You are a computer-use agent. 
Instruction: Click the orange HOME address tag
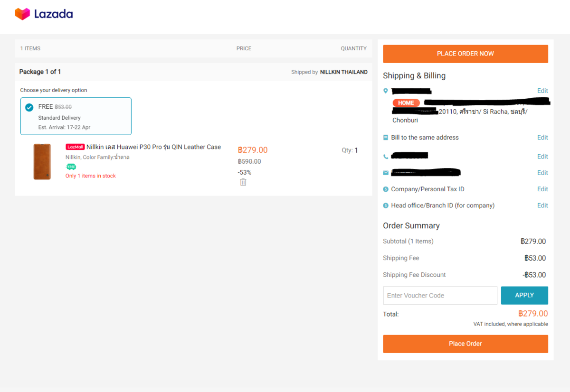click(406, 103)
